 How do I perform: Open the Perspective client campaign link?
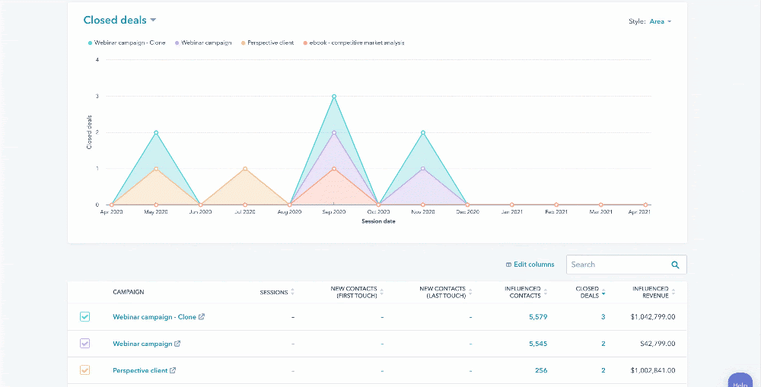click(x=140, y=370)
